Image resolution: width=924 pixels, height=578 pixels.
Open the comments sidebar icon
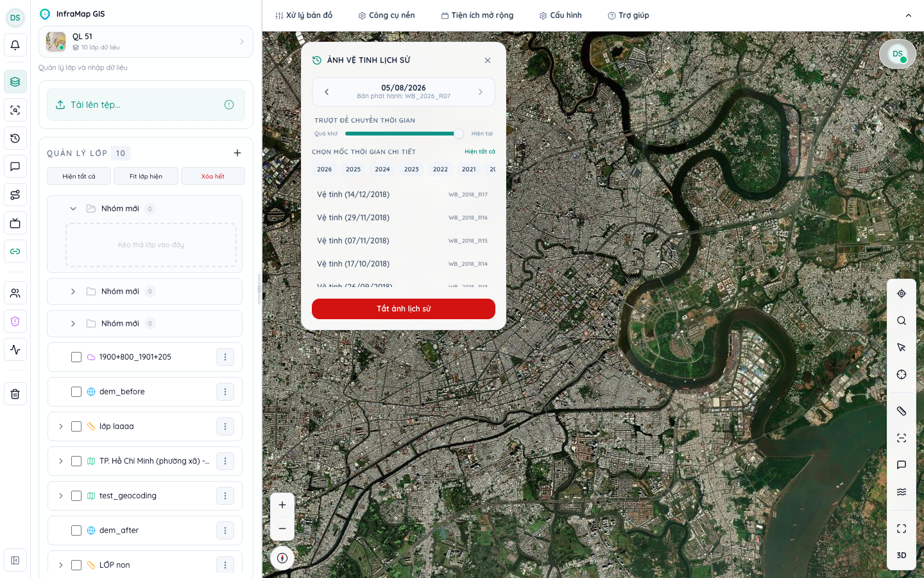(15, 167)
